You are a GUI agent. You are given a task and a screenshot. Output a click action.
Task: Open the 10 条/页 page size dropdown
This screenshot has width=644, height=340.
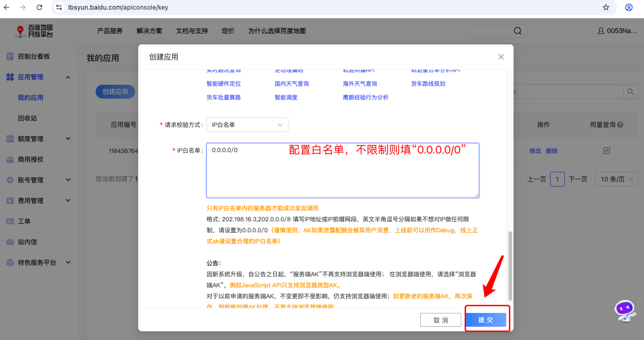click(616, 179)
